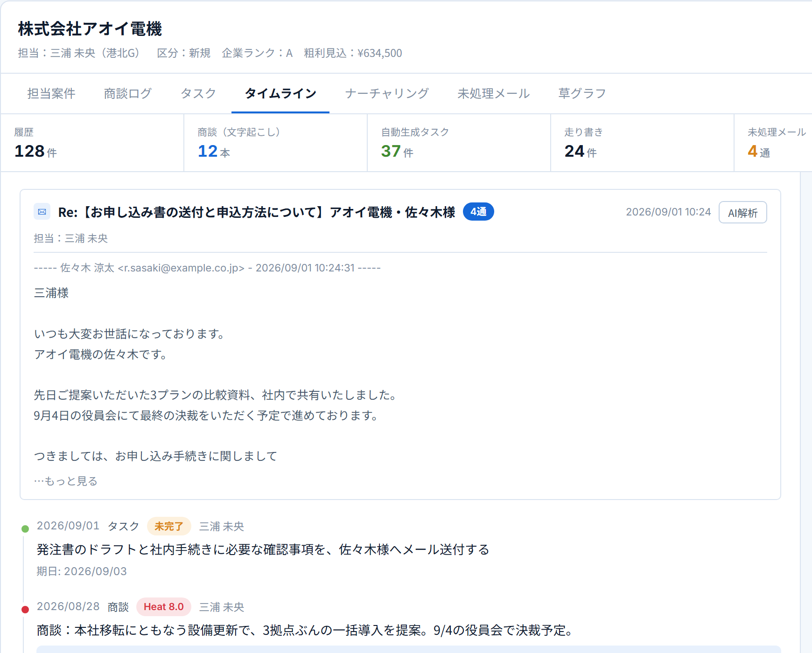Click the 未完了 status badge
This screenshot has height=653, width=812.
169,526
